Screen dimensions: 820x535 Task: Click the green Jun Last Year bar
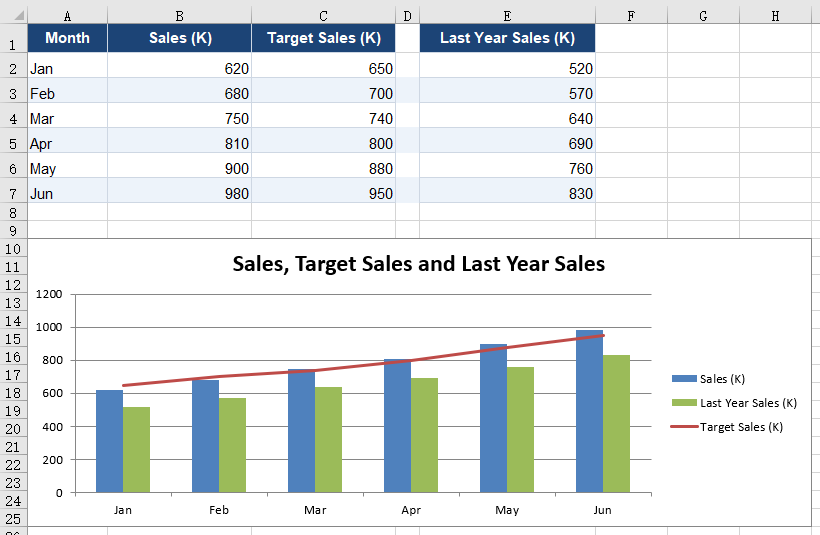point(617,424)
